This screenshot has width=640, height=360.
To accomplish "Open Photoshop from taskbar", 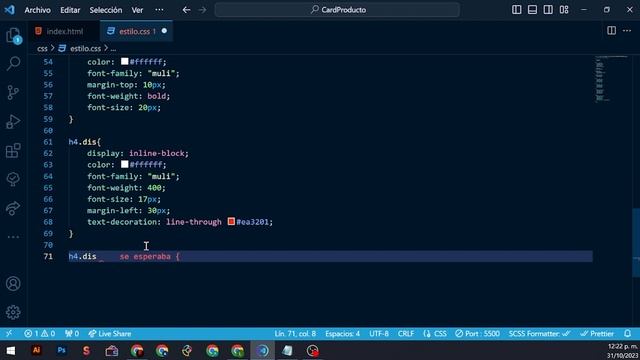I will [x=61, y=350].
